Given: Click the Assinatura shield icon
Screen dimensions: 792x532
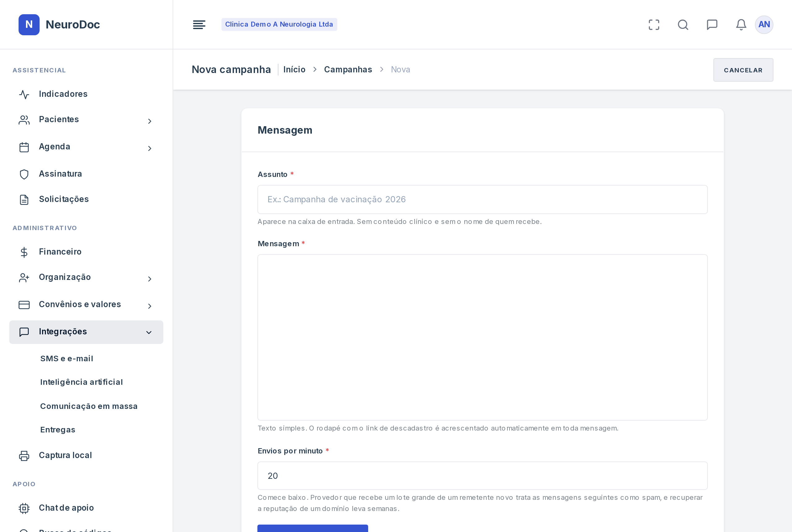Looking at the screenshot, I should tap(24, 174).
